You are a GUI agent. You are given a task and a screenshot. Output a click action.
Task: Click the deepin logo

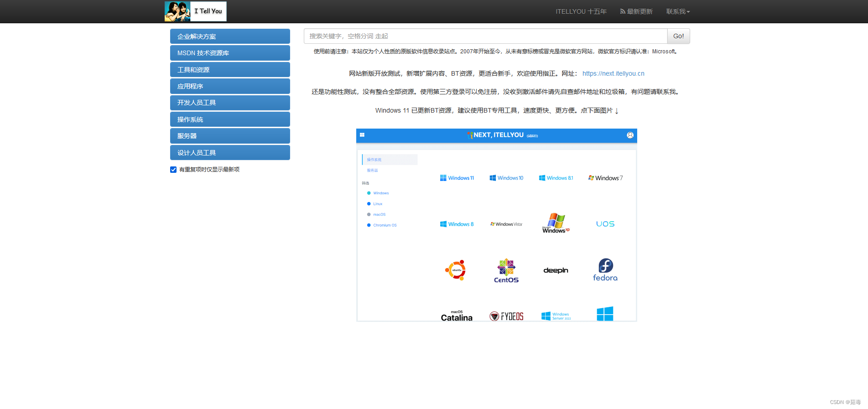point(556,270)
